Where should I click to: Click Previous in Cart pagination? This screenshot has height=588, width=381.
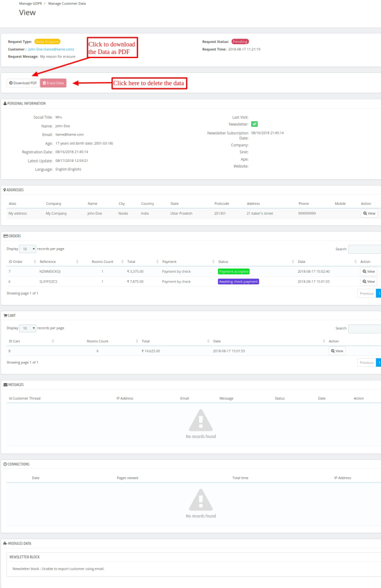367,363
